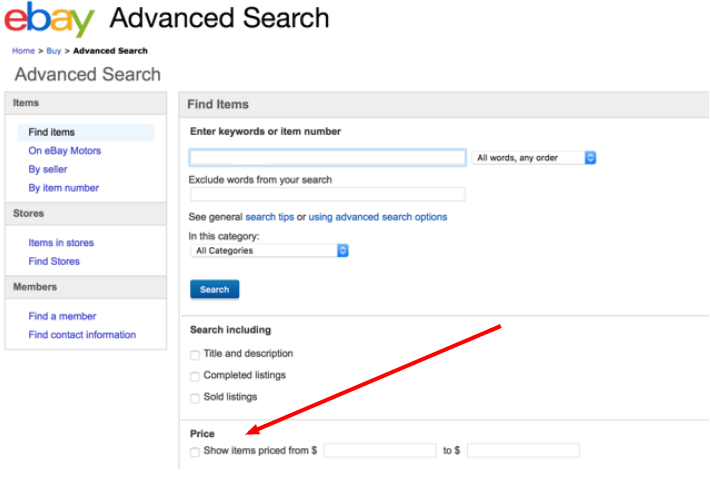710x480 pixels.
Task: Focus the Exclude words input field
Action: (x=327, y=194)
